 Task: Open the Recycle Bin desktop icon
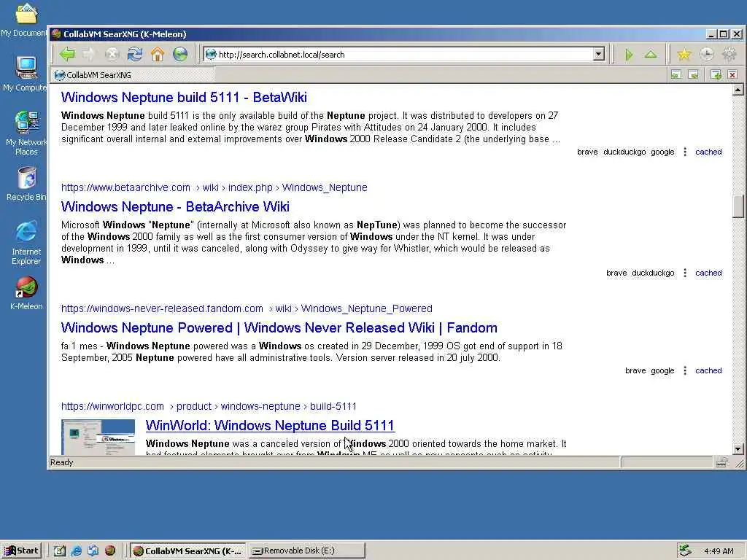(x=26, y=184)
